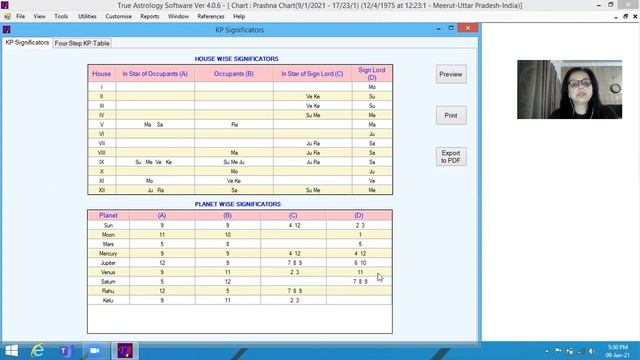The height and width of the screenshot is (360, 640).
Task: Click the 'Sign Lord (D)' column header
Action: tap(372, 74)
